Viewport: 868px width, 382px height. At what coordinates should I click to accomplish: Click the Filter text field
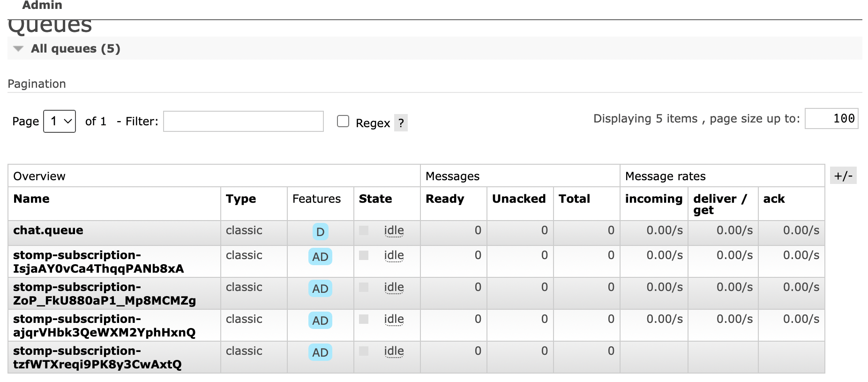point(243,122)
